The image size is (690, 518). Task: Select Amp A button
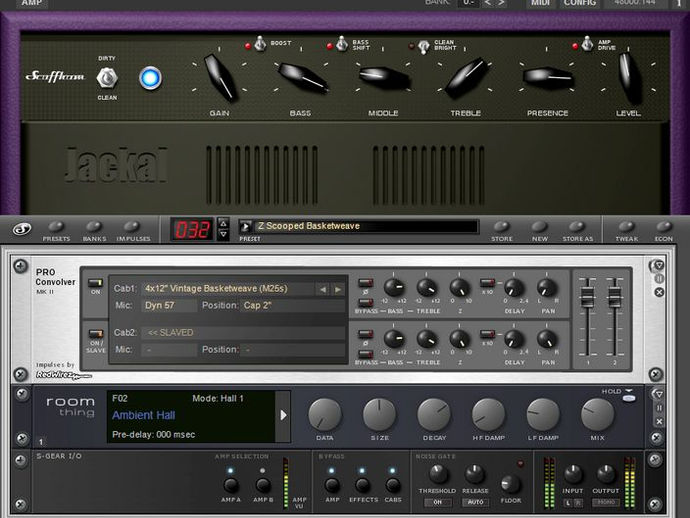point(231,485)
